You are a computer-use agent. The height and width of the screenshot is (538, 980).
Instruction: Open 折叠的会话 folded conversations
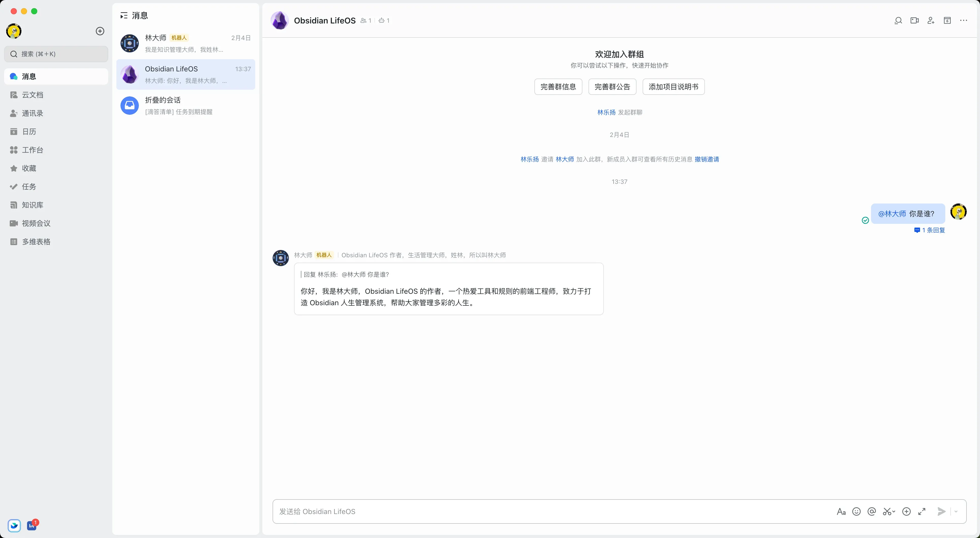tap(186, 105)
